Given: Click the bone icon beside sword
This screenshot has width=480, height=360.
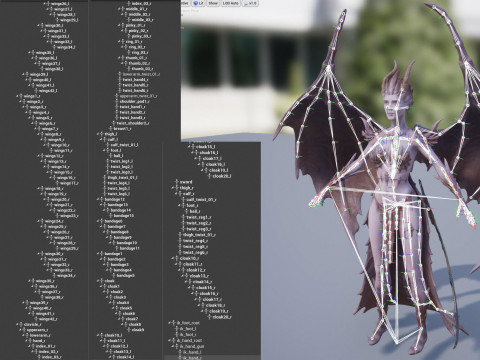Looking at the screenshot, I should pyautogui.click(x=177, y=182).
